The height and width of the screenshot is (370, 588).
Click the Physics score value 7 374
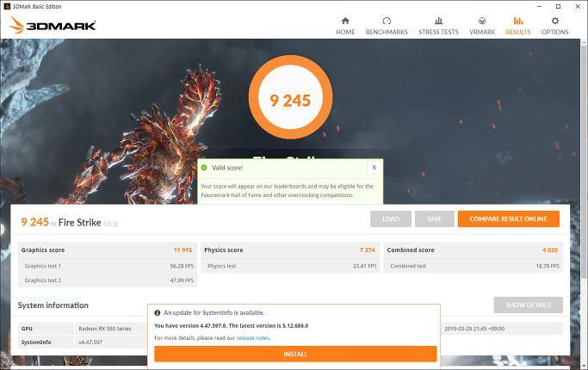pyautogui.click(x=367, y=250)
